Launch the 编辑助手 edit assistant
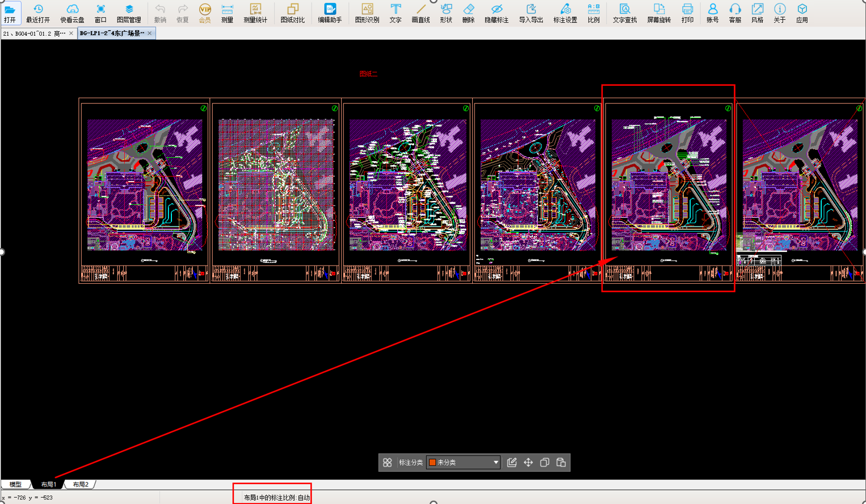Image resolution: width=866 pixels, height=504 pixels. 330,13
